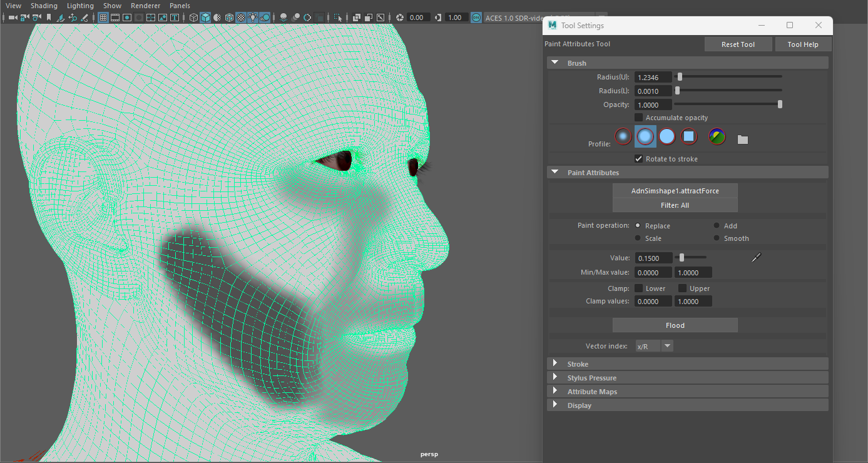Toggle the viewport grid icon

(x=104, y=18)
